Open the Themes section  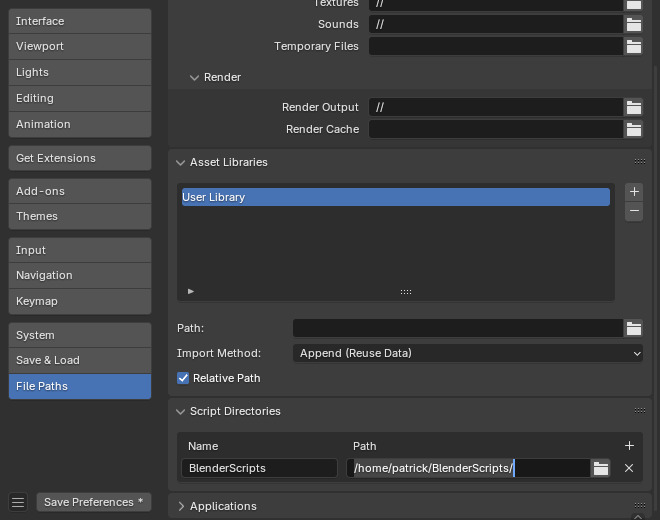(x=80, y=216)
